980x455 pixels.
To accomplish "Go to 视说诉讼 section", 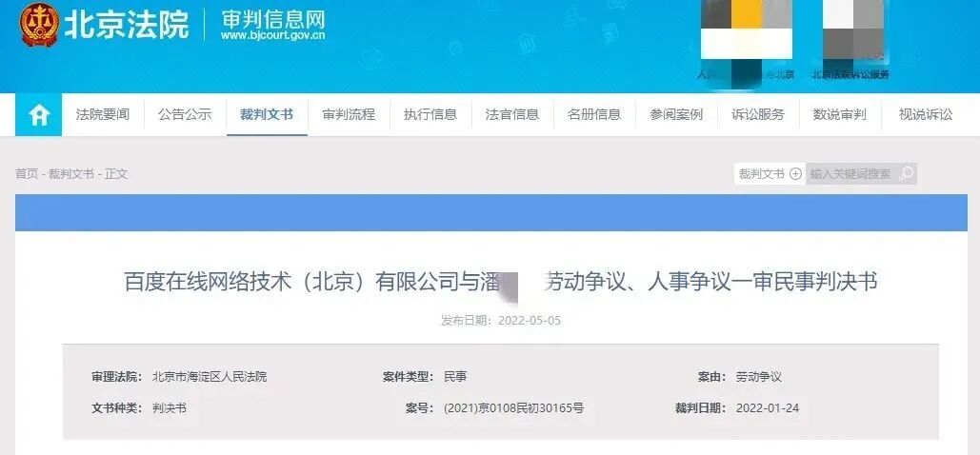I will [x=927, y=114].
